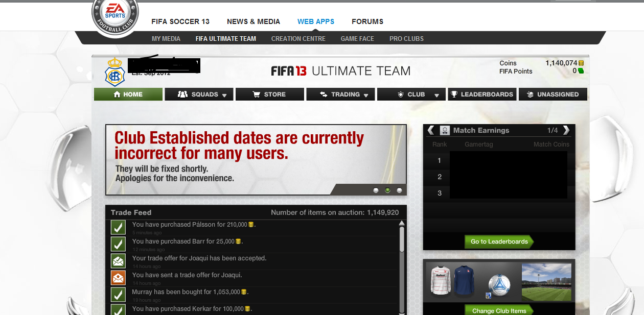
Task: Click 'Your trade offer for Joaqui has been accepted'
Action: click(x=199, y=258)
